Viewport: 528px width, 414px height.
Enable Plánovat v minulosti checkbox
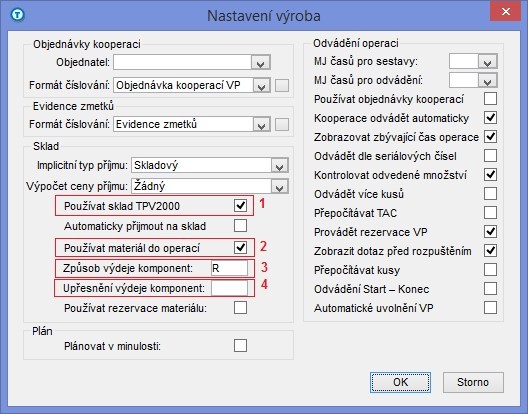[x=240, y=346]
